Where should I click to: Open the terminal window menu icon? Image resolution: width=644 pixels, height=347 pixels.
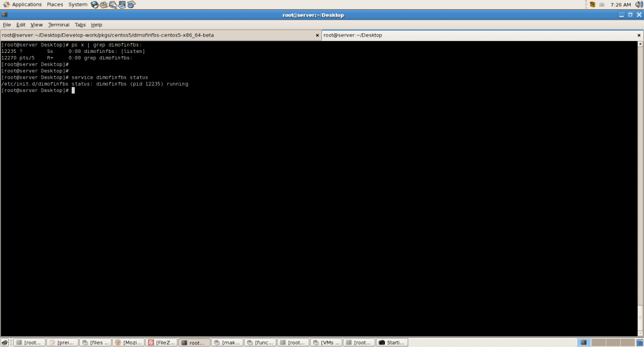click(4, 15)
